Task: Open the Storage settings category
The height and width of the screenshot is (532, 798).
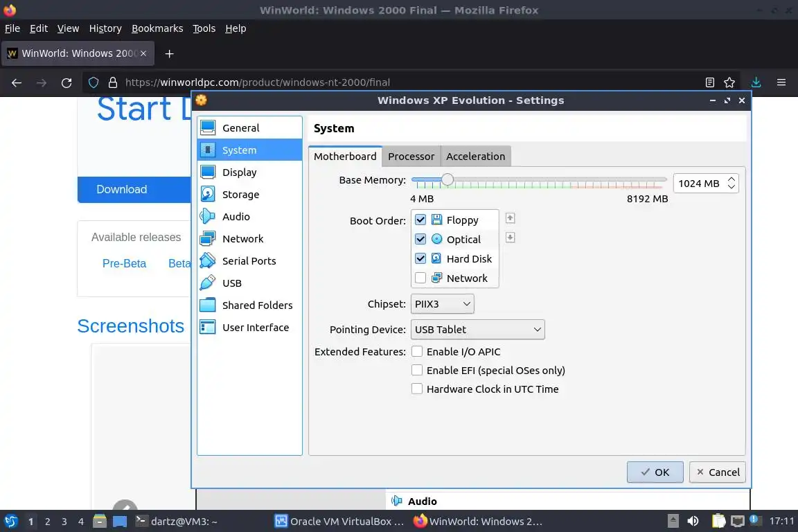Action: click(249, 195)
